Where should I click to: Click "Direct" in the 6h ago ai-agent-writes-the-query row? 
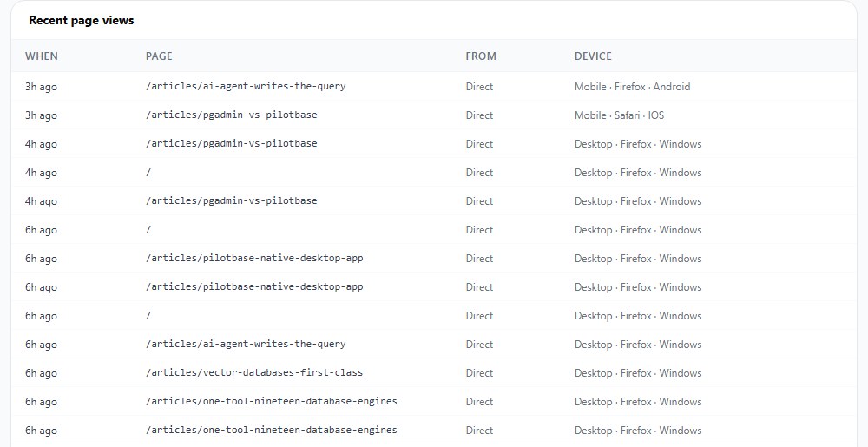[479, 345]
